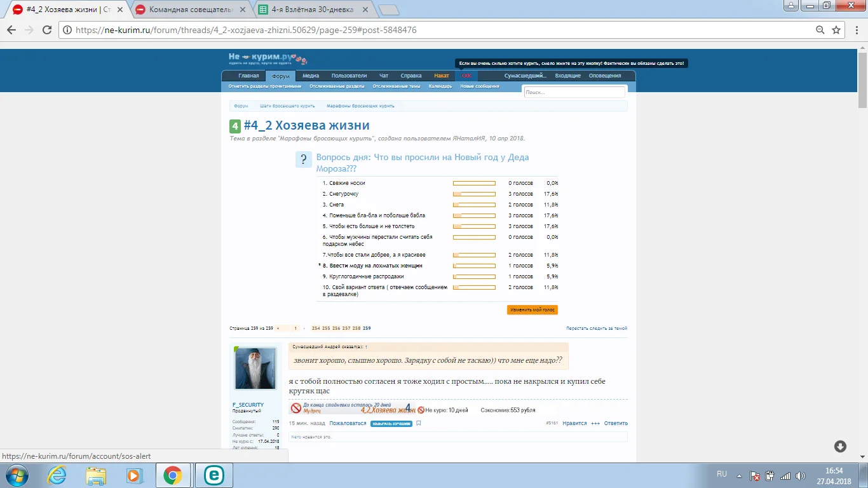Image resolution: width=868 pixels, height=488 pixels.
Task: Open the F_SECURITY user profile link
Action: pyautogui.click(x=248, y=405)
